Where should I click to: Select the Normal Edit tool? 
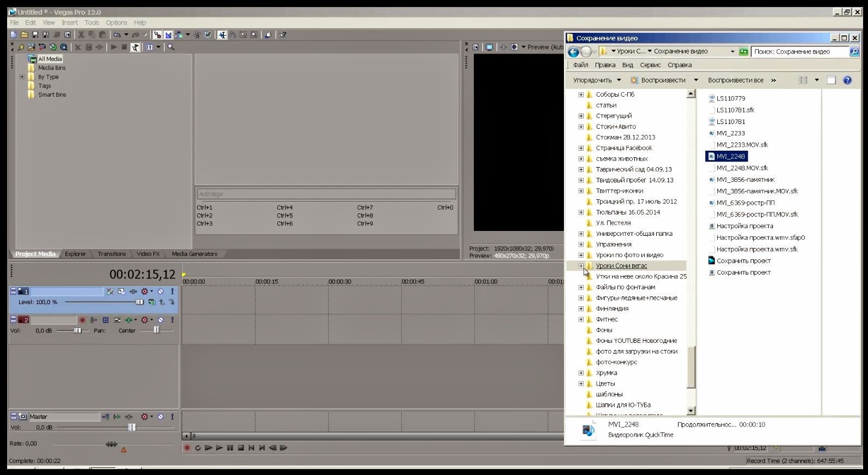(x=222, y=35)
